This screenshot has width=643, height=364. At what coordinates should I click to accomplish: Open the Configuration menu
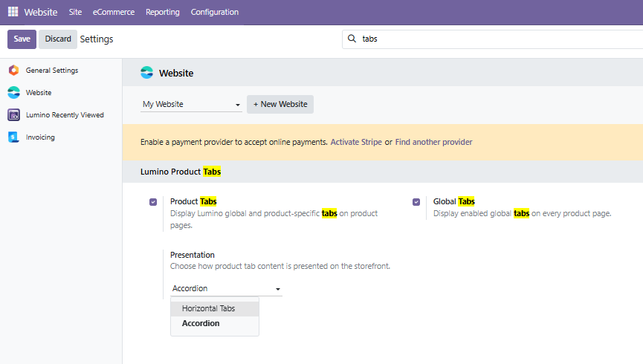215,12
